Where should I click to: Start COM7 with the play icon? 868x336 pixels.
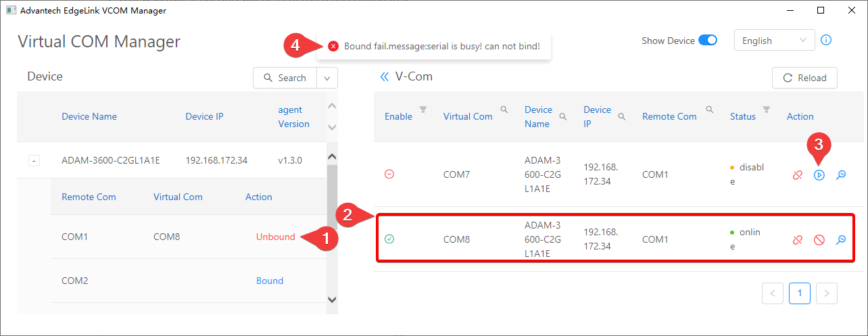pos(819,175)
